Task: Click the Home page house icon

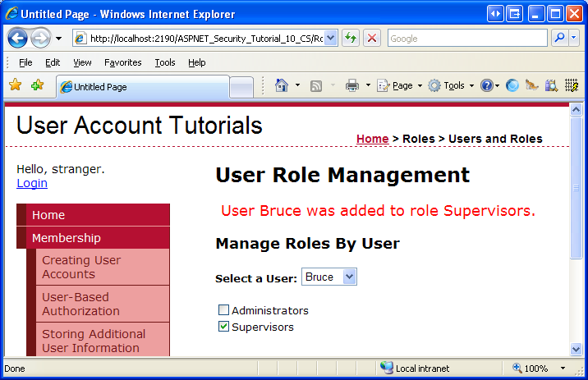Action: (281, 85)
